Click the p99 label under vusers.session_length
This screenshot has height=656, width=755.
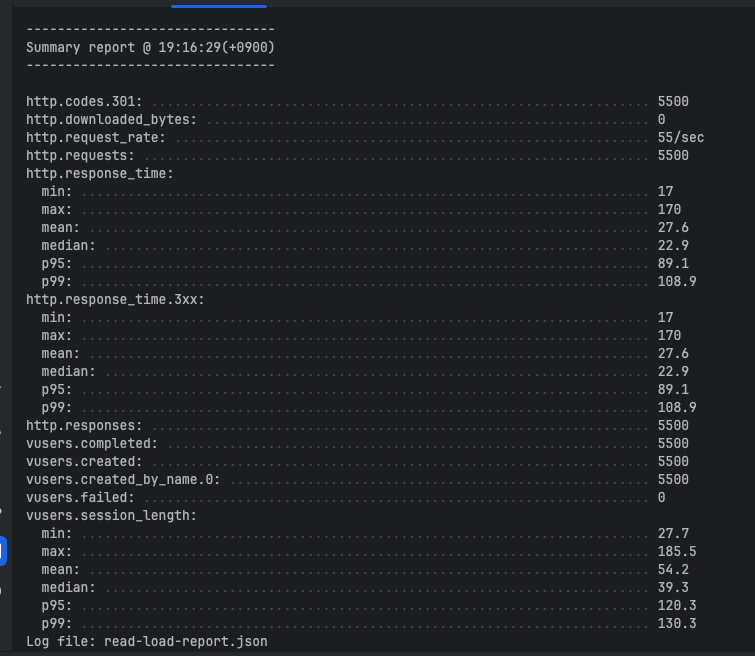tap(57, 624)
